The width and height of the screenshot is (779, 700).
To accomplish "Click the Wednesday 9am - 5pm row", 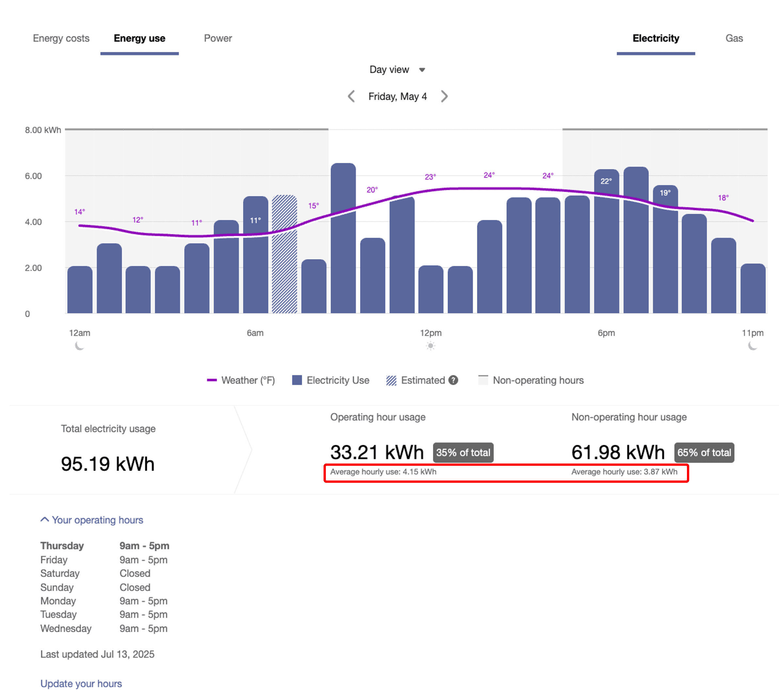I will coord(104,628).
